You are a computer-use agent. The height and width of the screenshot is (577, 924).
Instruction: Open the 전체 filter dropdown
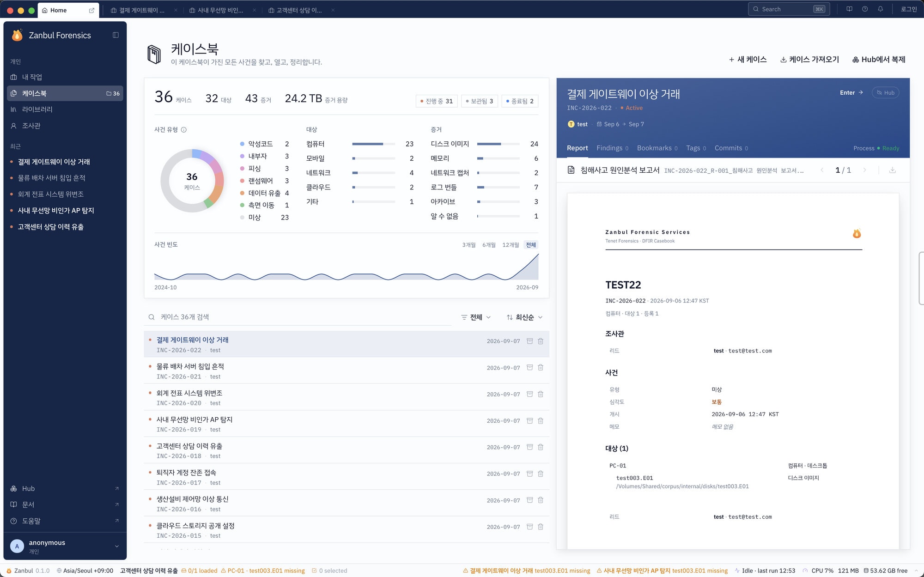click(x=476, y=317)
